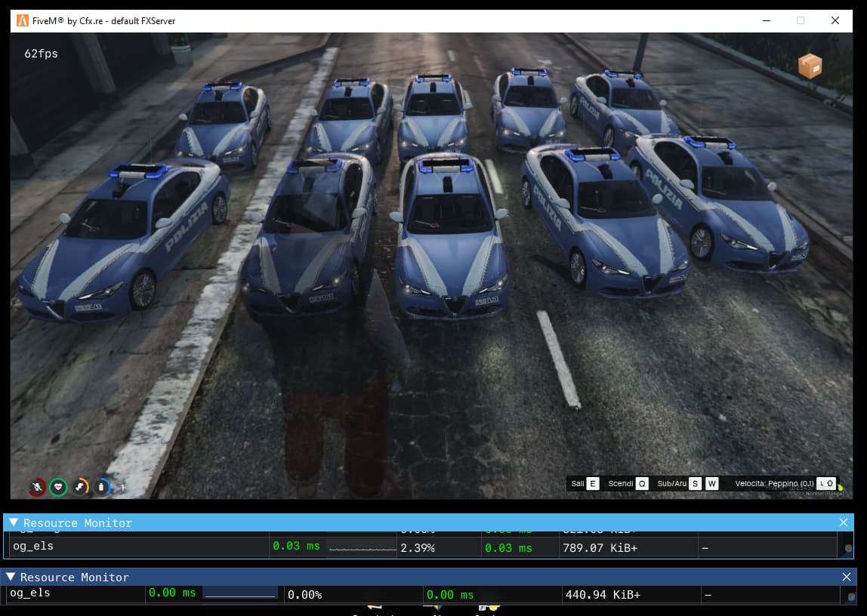
Task: Click the 62fps counter
Action: [41, 54]
